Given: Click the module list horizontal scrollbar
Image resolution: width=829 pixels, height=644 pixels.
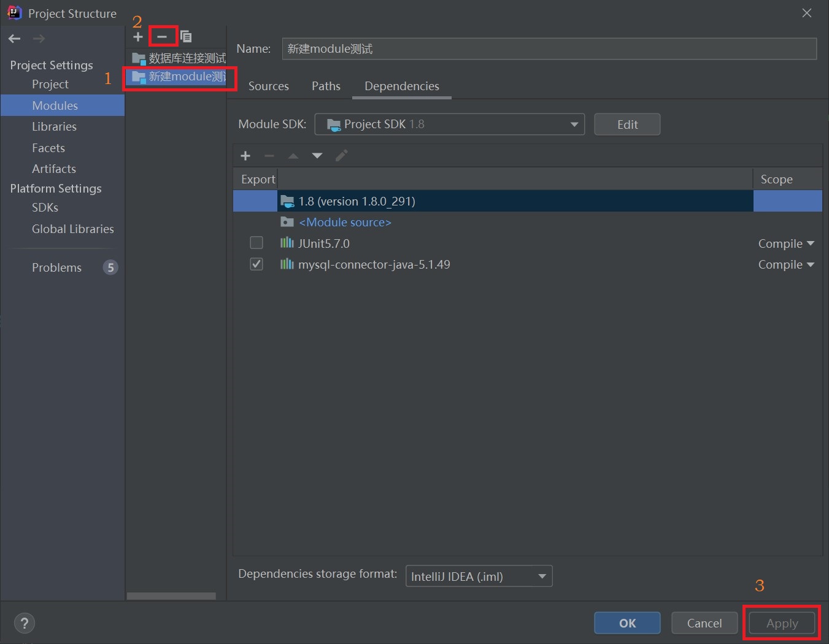Looking at the screenshot, I should click(x=171, y=596).
